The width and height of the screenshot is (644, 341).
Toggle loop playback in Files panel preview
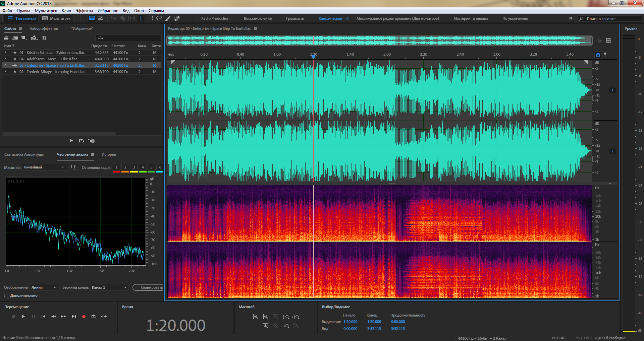click(82, 141)
